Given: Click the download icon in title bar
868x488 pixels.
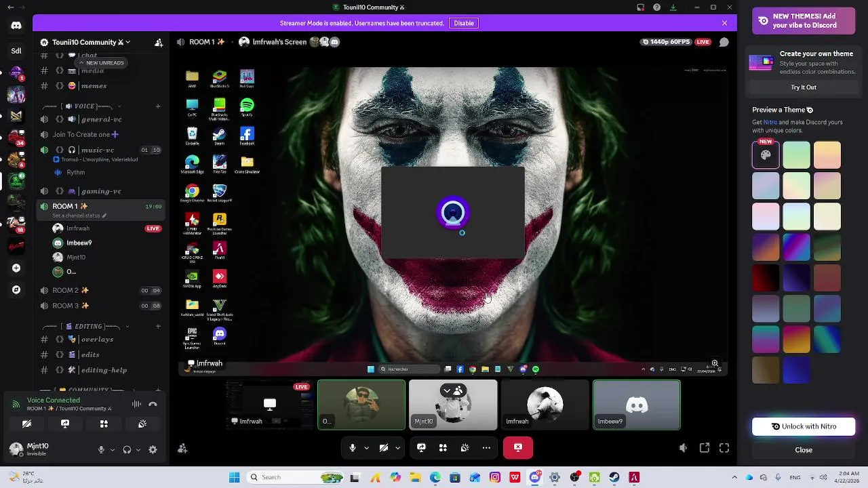Looking at the screenshot, I should point(673,7).
